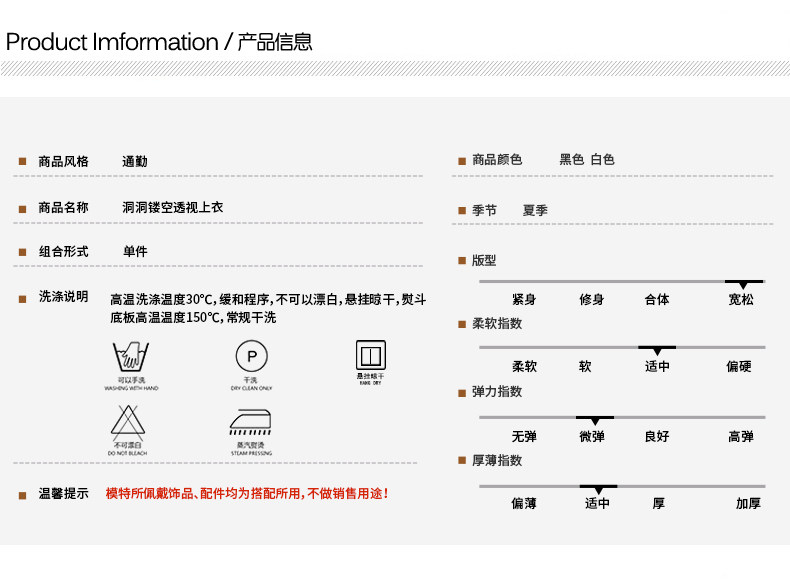Click the 洗涤说明 label

pos(63,296)
